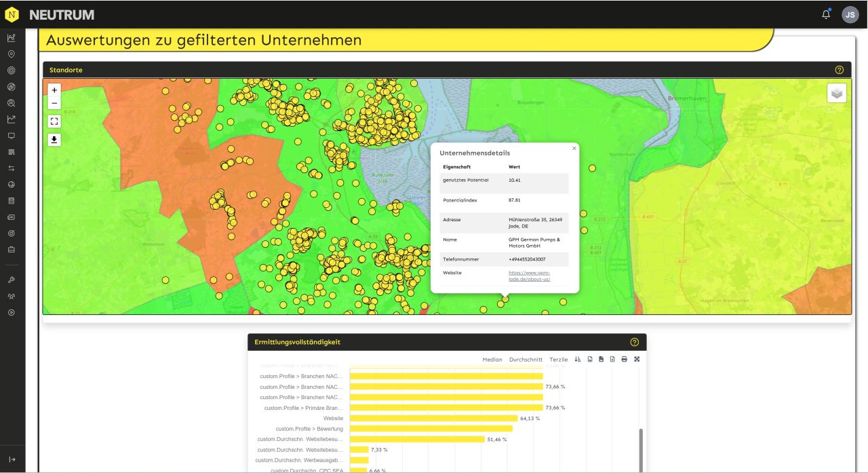Close the Unternehmensdetails popup
Image resolution: width=868 pixels, height=473 pixels.
(x=574, y=148)
